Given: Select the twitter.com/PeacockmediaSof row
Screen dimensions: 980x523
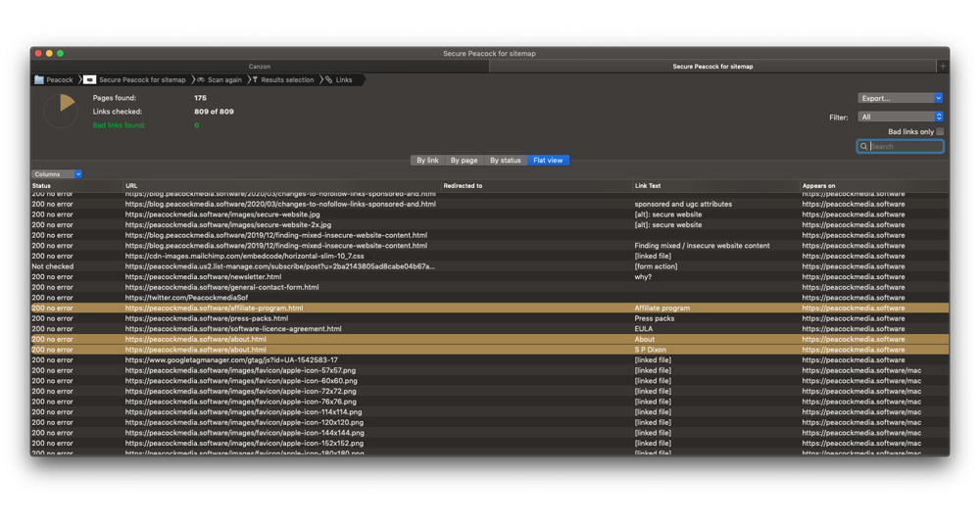Looking at the screenshot, I should pyautogui.click(x=490, y=298).
